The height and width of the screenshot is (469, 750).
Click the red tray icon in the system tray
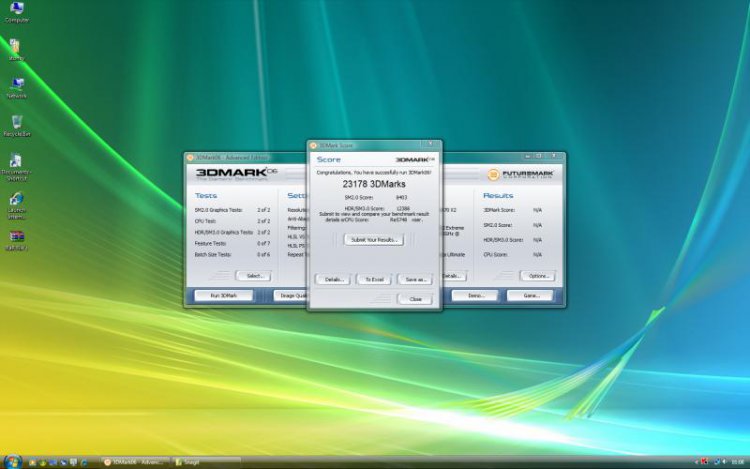point(704,462)
